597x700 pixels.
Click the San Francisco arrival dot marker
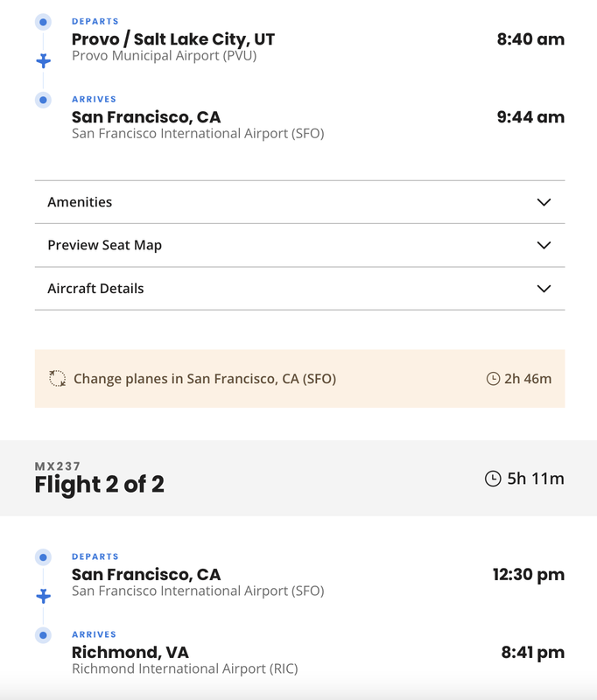[x=43, y=100]
